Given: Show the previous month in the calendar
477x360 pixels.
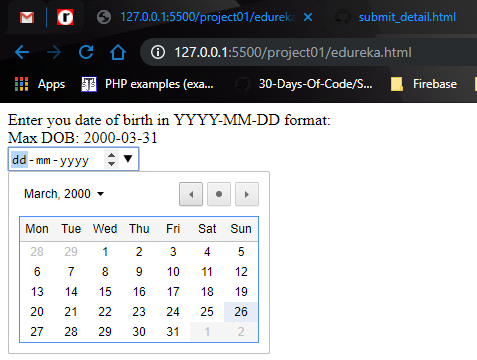Looking at the screenshot, I should click(x=191, y=194).
